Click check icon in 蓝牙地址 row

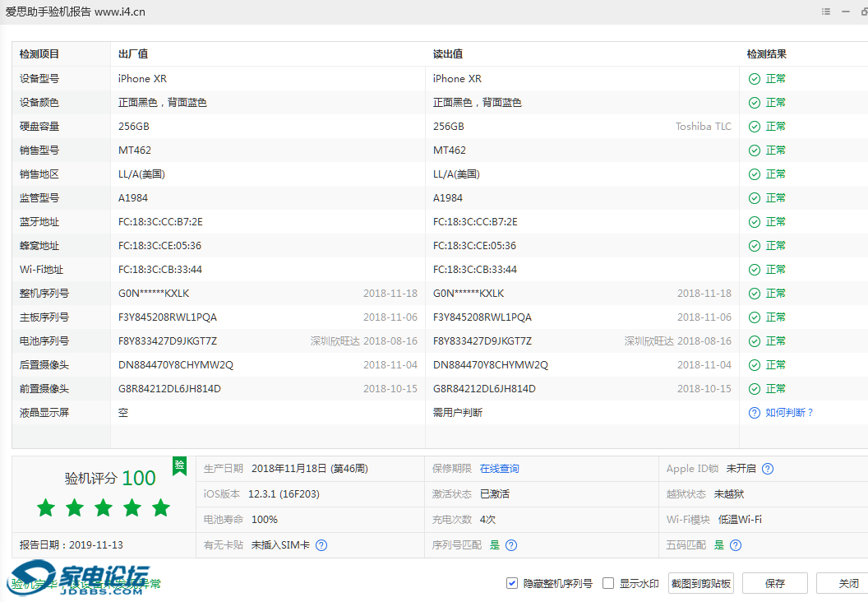754,222
